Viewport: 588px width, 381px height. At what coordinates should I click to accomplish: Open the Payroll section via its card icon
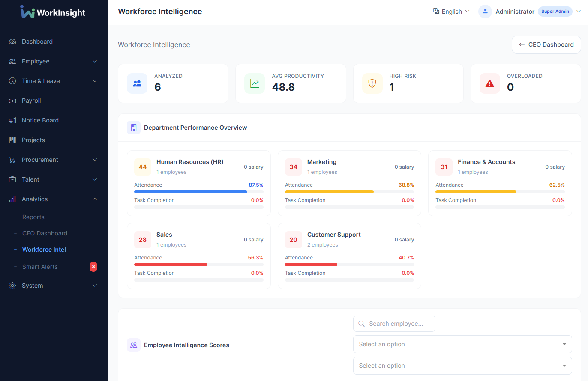(x=12, y=101)
